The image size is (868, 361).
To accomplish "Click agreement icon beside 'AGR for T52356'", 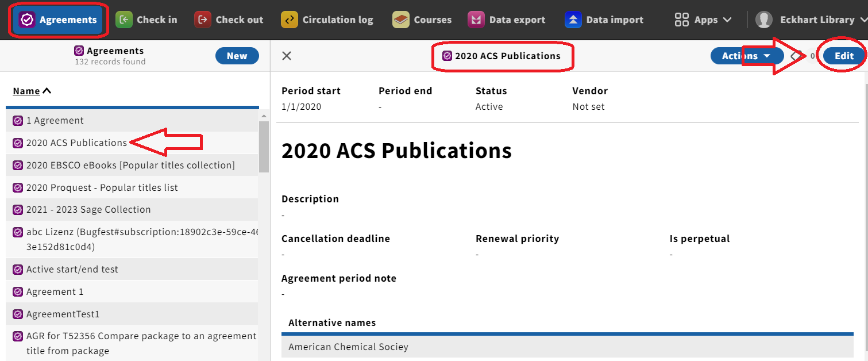I will 18,336.
